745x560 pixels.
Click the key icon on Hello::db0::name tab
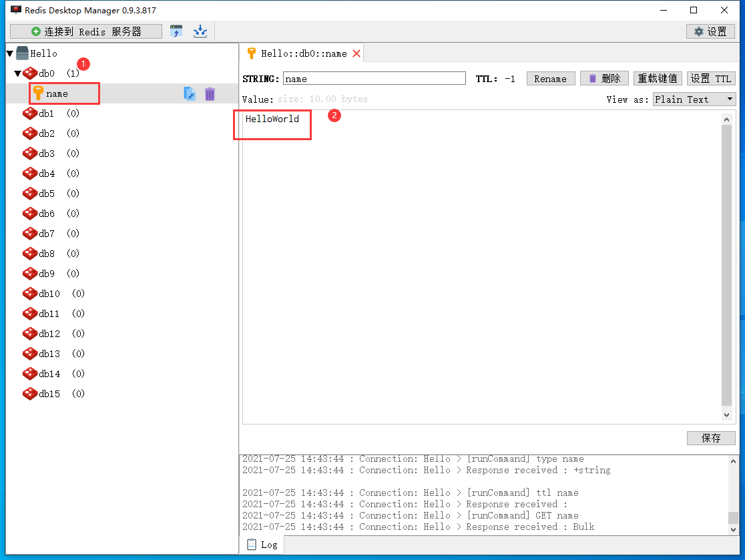[x=252, y=53]
